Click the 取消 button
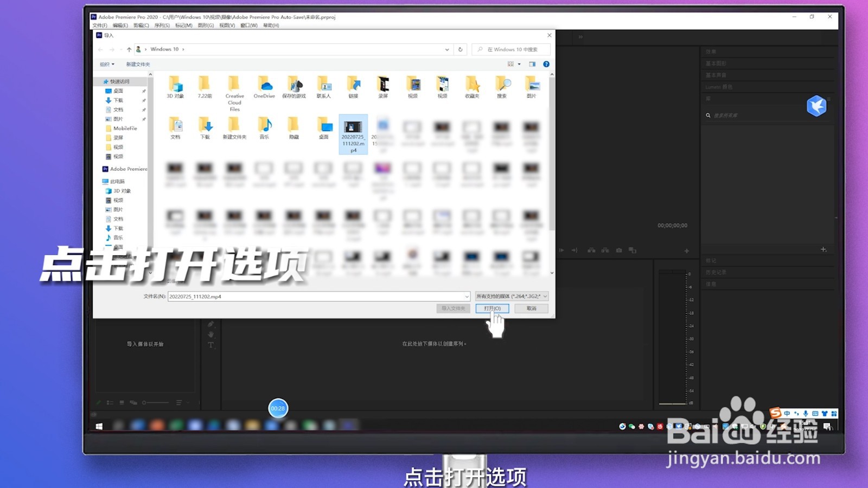This screenshot has width=868, height=488. click(x=531, y=308)
